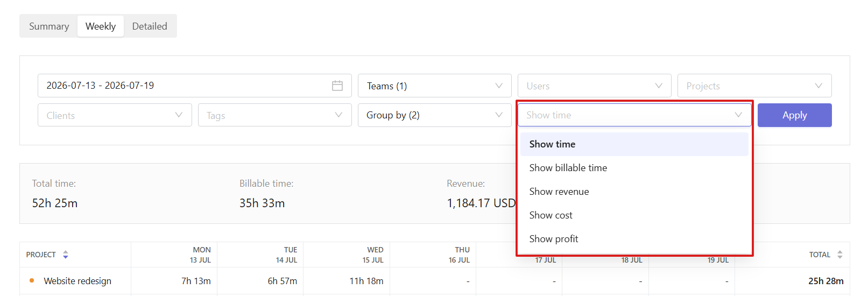The height and width of the screenshot is (296, 868).
Task: Open the calendar date picker icon
Action: pos(337,86)
